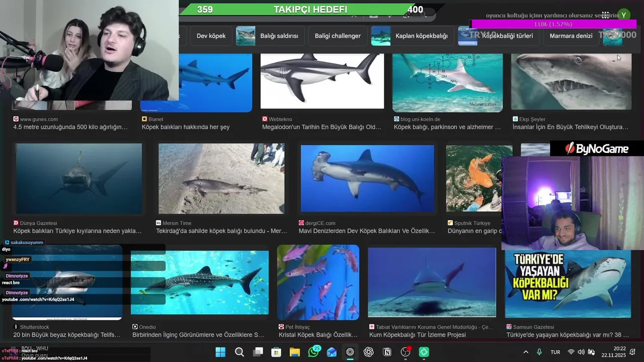Open the hammerhead shark image
The width and height of the screenshot is (644, 362).
tap(367, 178)
